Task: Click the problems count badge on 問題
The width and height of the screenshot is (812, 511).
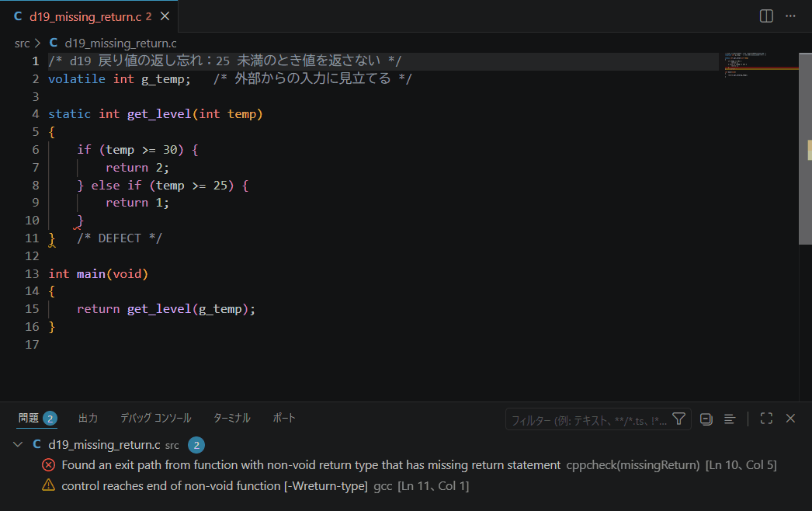Action: [x=50, y=419]
